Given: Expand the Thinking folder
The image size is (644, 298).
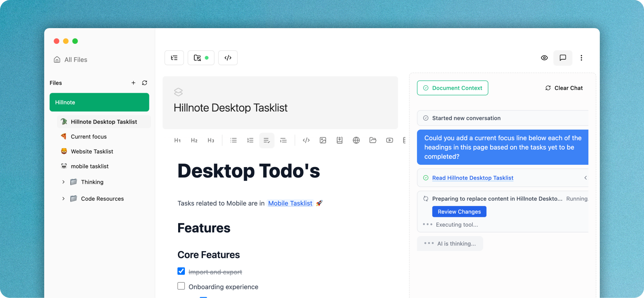Looking at the screenshot, I should click(63, 182).
